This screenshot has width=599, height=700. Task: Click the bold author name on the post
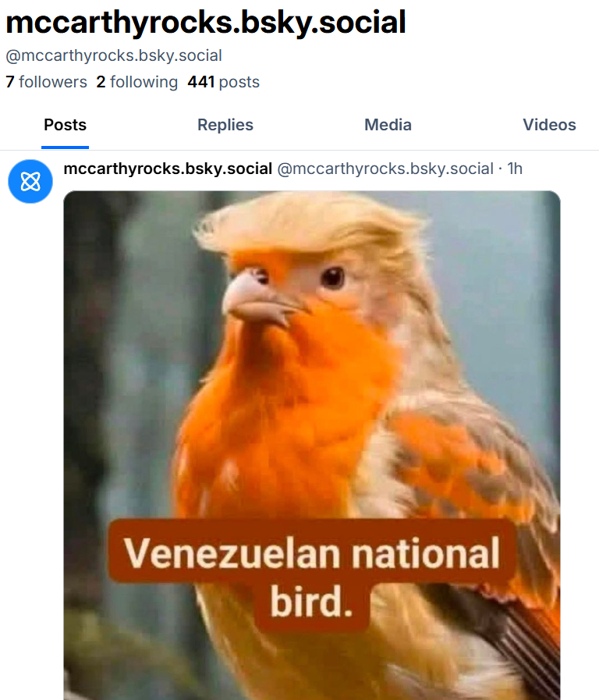click(168, 169)
